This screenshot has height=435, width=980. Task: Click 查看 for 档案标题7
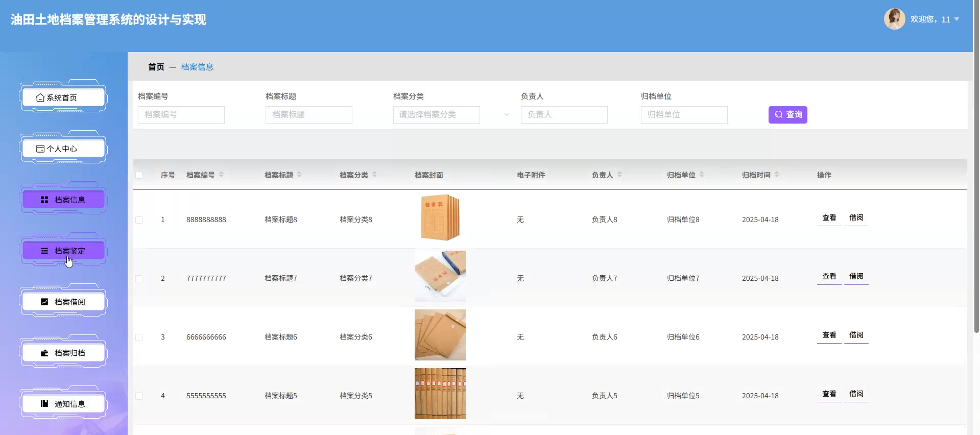(829, 277)
